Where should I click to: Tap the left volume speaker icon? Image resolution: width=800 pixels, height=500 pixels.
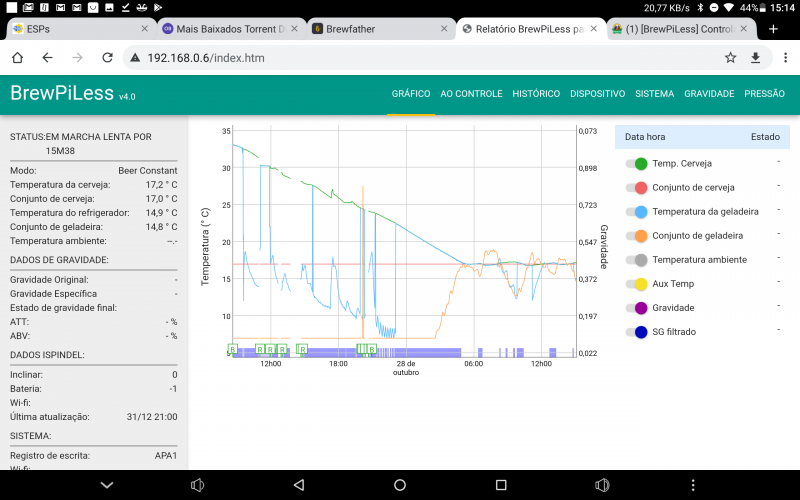point(197,485)
